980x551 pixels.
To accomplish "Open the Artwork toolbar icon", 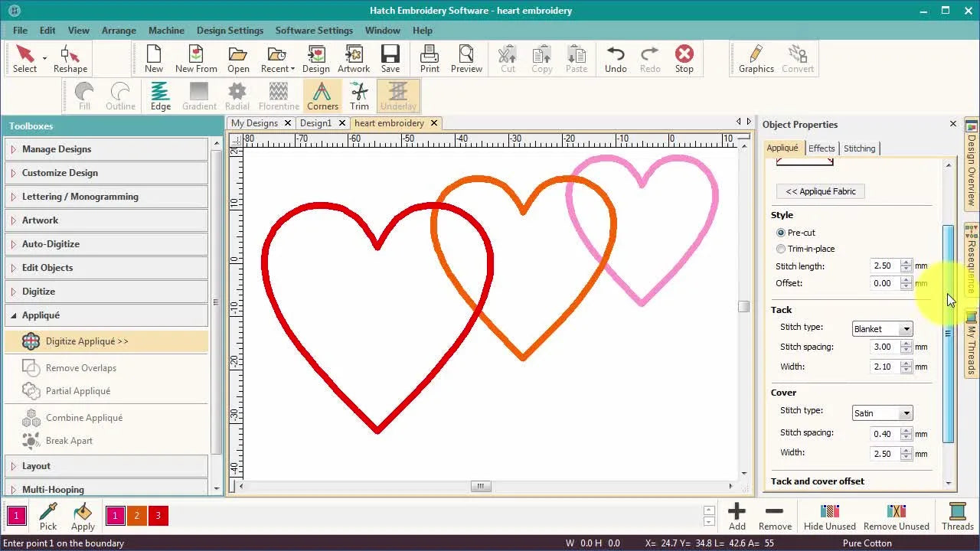I will click(354, 59).
